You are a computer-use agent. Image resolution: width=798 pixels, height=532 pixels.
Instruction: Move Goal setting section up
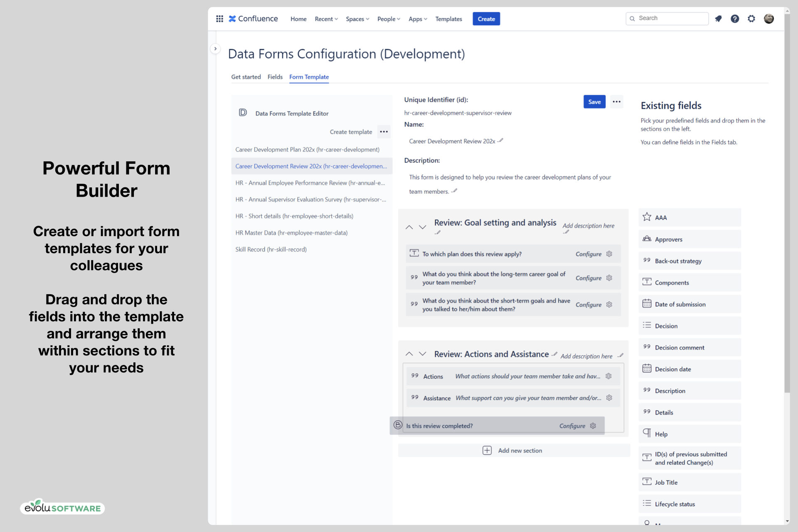409,227
